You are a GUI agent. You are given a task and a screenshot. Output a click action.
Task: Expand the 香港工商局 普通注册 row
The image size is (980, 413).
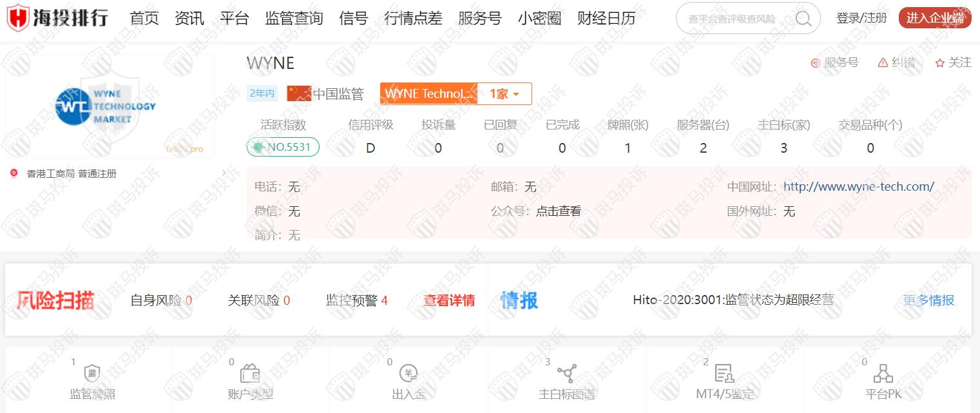pos(224,173)
